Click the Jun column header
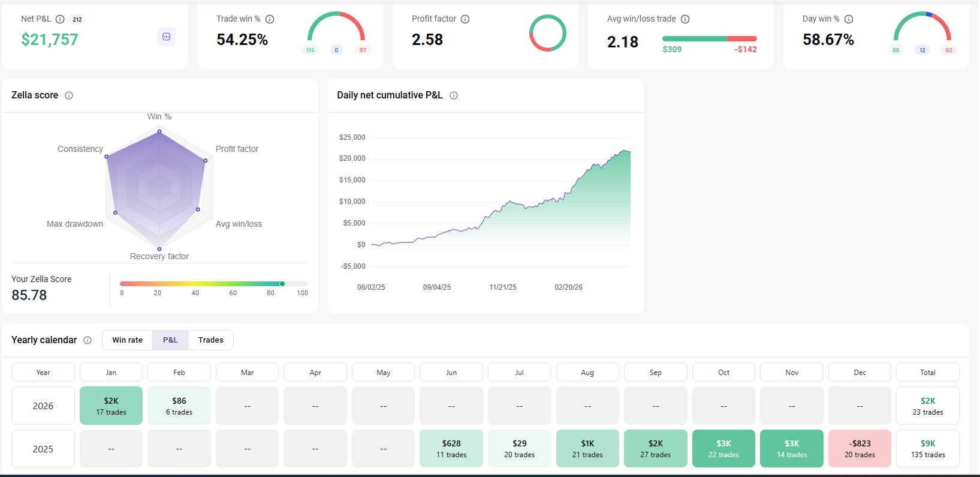Image resolution: width=980 pixels, height=477 pixels. point(451,373)
